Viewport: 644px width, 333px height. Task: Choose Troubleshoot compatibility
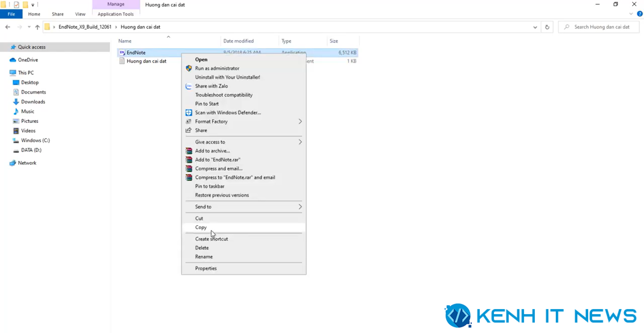(x=224, y=95)
